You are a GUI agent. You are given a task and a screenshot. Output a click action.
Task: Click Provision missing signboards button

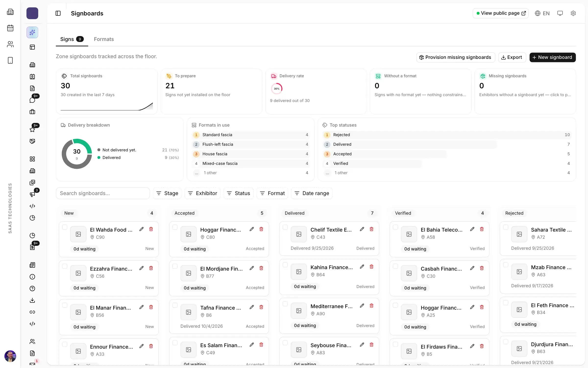coord(455,57)
